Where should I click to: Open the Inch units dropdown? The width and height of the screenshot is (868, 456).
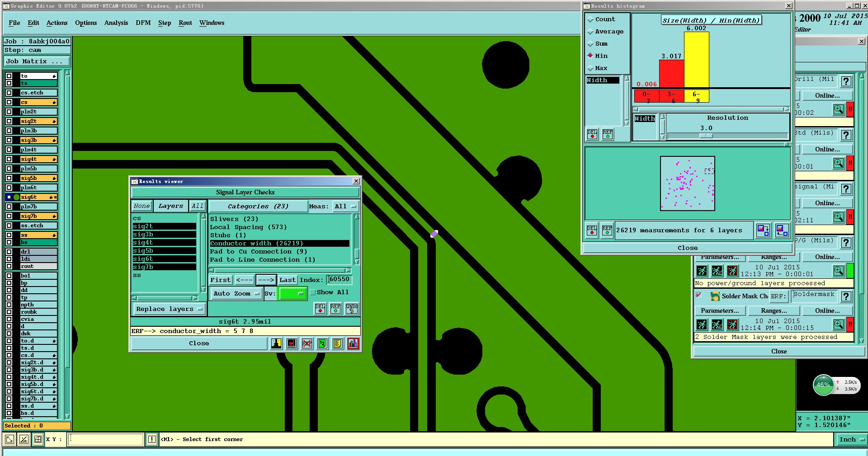[x=851, y=439]
